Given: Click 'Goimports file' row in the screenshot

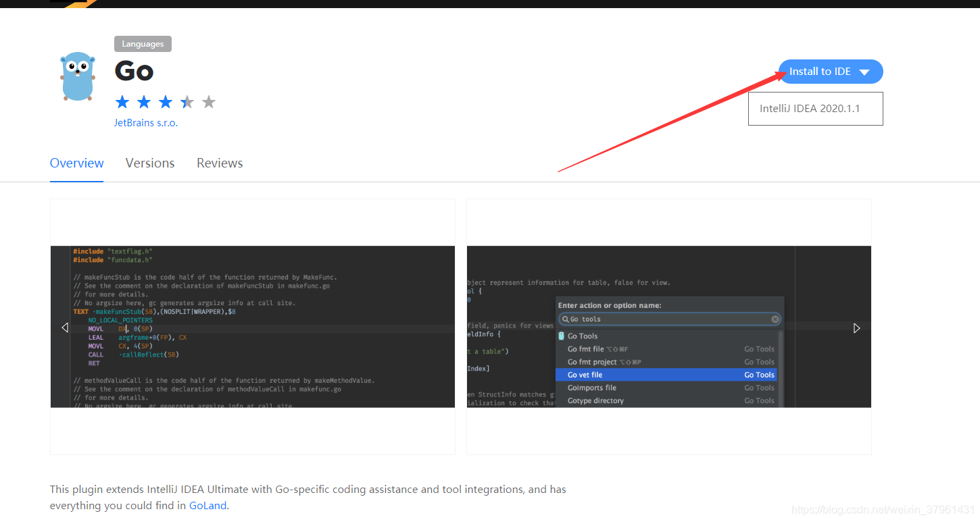Looking at the screenshot, I should (x=666, y=388).
